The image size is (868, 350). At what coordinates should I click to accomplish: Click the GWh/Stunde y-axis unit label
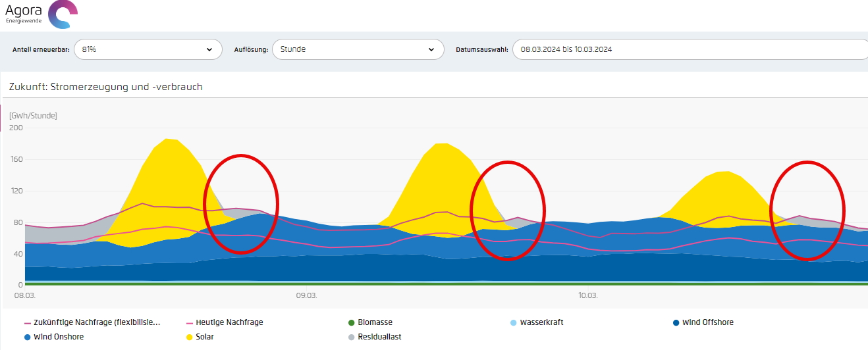(x=33, y=116)
